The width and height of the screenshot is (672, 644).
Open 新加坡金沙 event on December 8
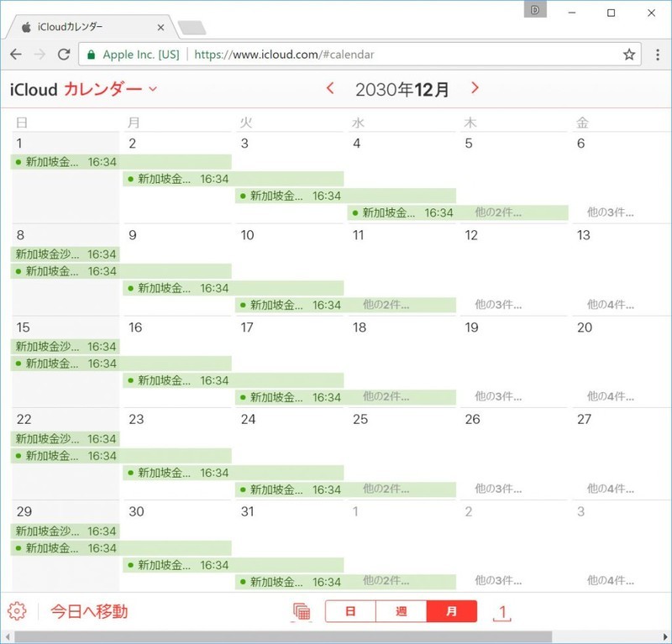[66, 254]
